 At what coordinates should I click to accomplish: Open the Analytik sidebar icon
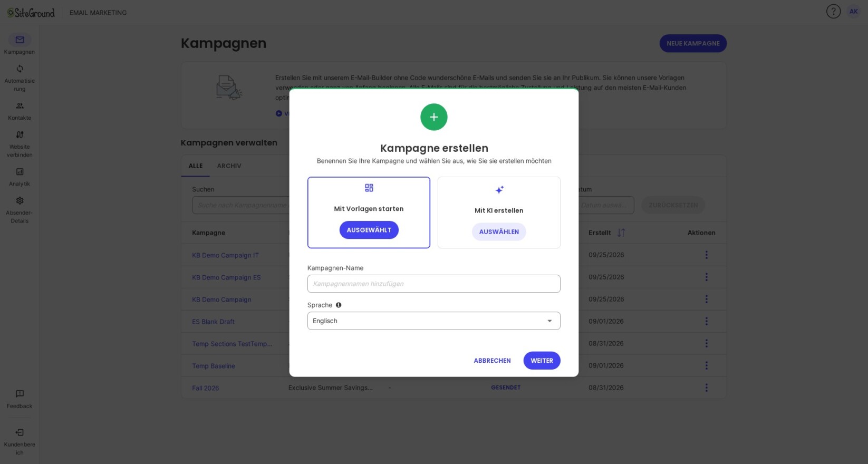click(20, 172)
